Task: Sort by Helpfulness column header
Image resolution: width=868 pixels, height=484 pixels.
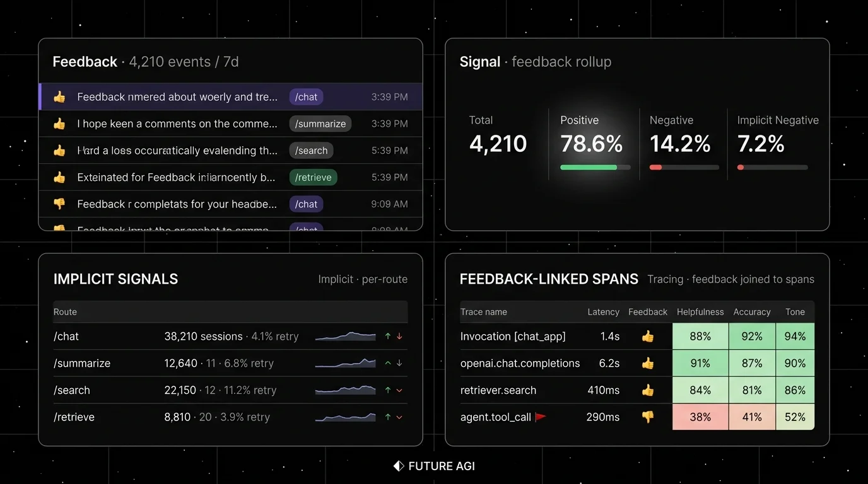Action: pos(700,312)
